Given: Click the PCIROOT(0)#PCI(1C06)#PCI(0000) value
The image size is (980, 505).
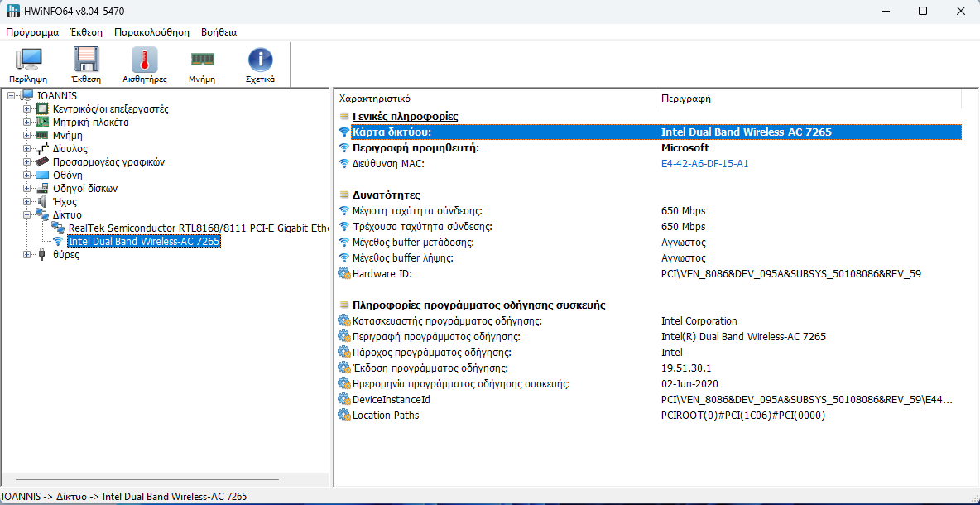Looking at the screenshot, I should coord(743,415).
